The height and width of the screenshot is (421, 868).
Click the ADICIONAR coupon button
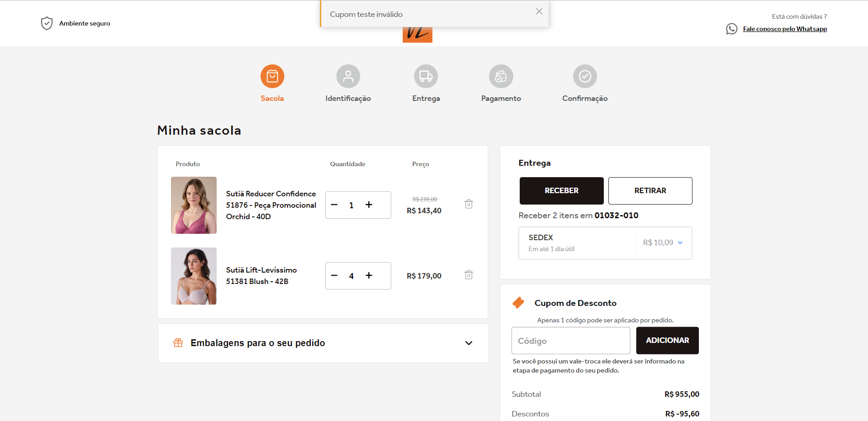tap(667, 341)
